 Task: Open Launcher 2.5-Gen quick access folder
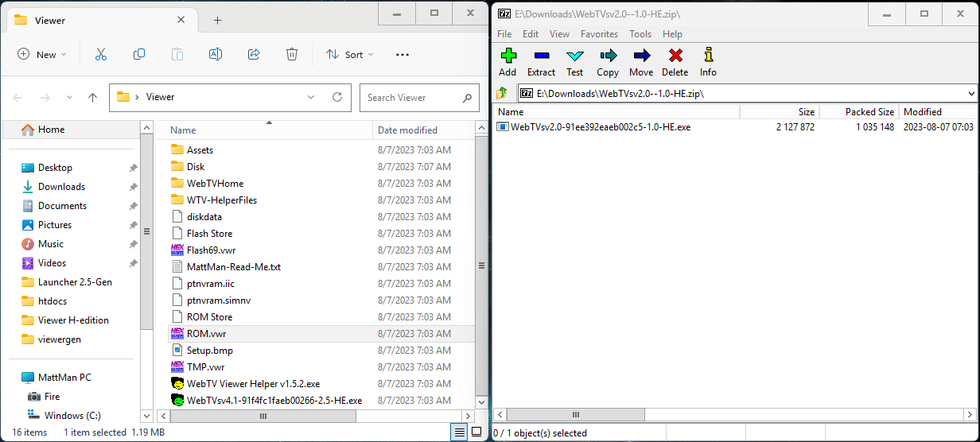pos(75,282)
